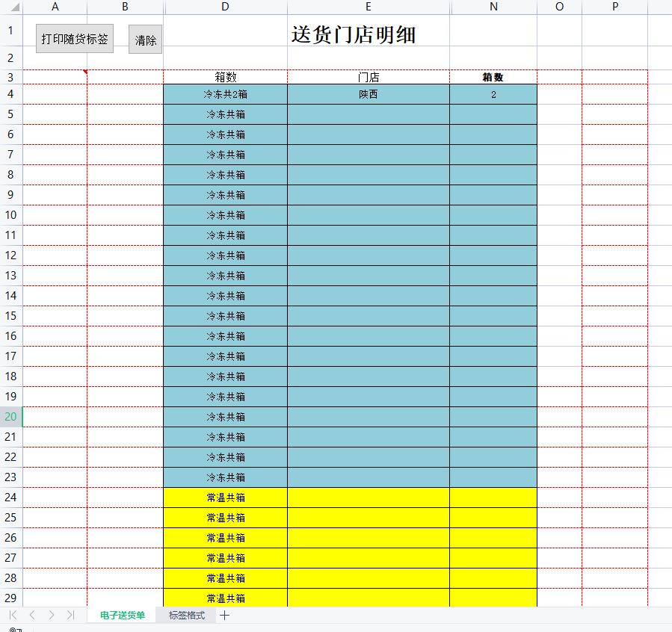
Task: Switch to the 标签格式 sheet tab
Action: pyautogui.click(x=186, y=616)
